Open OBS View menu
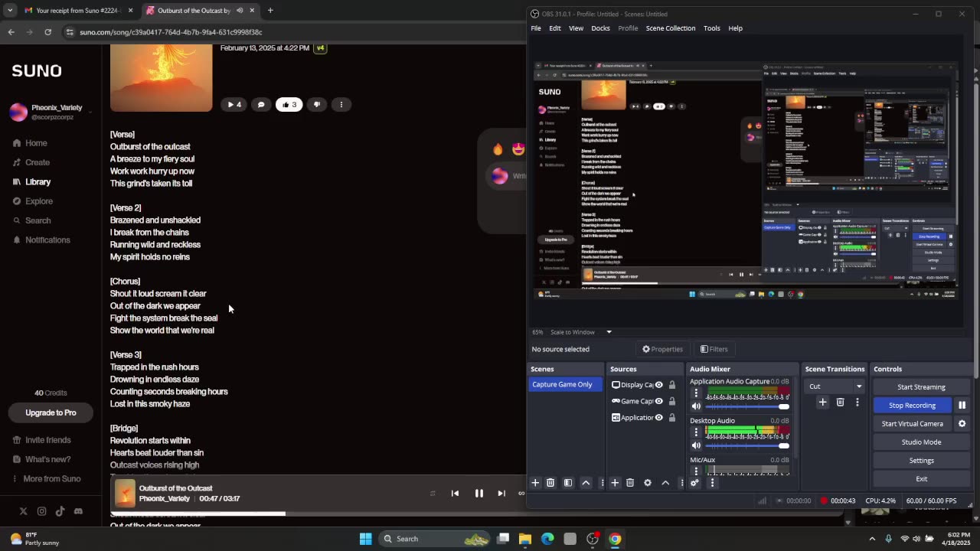 tap(576, 28)
